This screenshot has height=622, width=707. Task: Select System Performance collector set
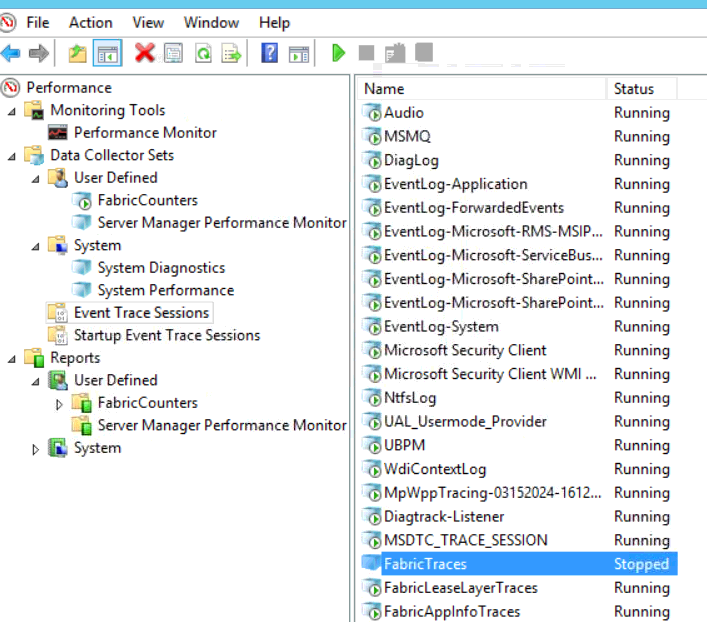coord(166,290)
